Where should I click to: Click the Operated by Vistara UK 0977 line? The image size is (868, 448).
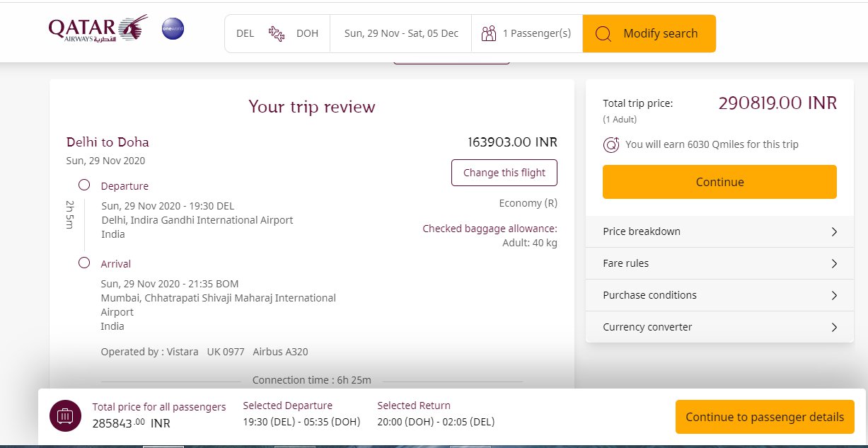tap(204, 352)
